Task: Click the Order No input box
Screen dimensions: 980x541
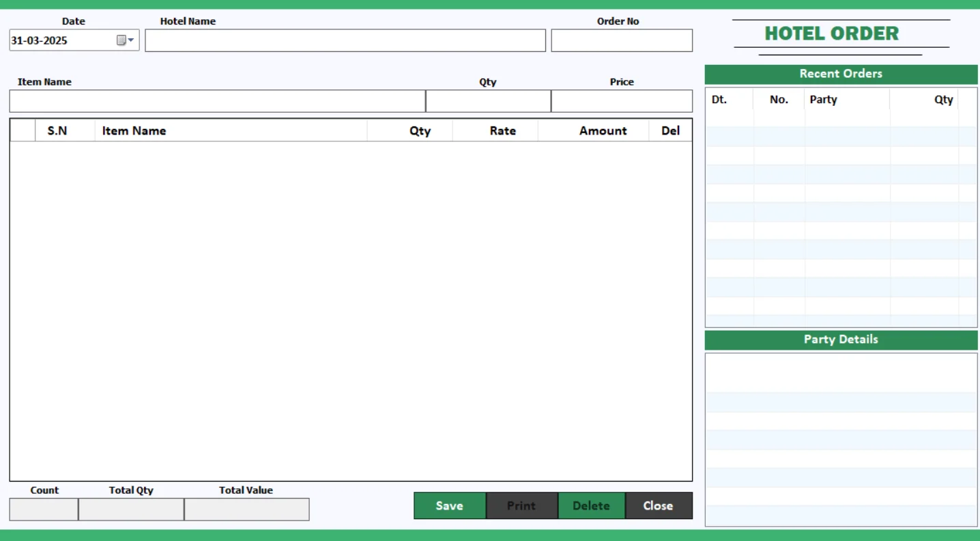Action: coord(622,40)
